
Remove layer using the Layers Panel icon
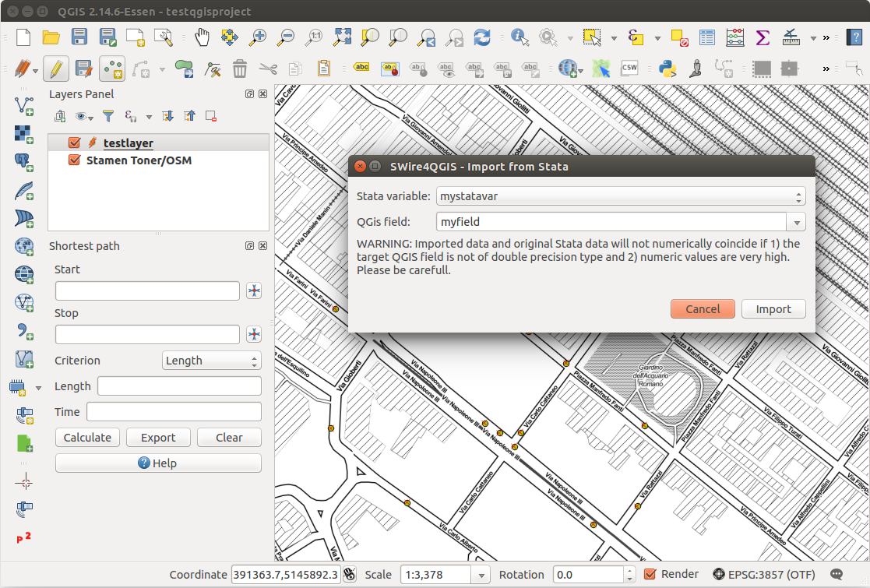tap(211, 116)
